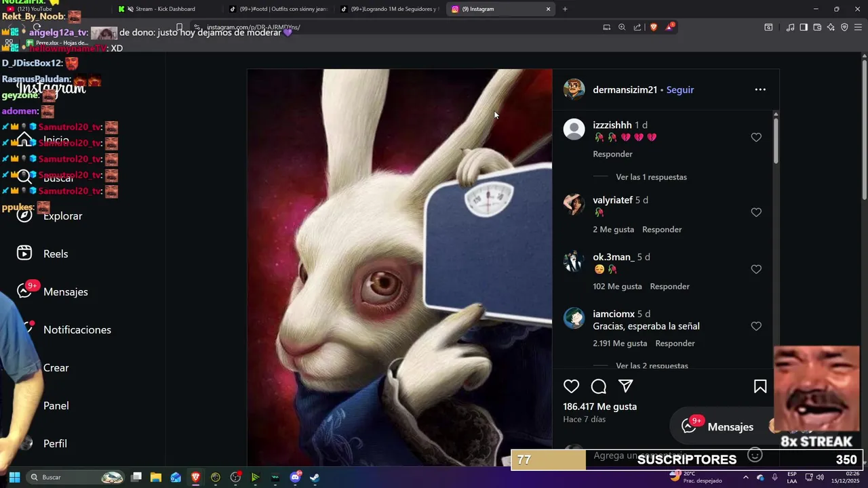Open Steam from the taskbar
Viewport: 868px width, 488px height.
tap(315, 477)
